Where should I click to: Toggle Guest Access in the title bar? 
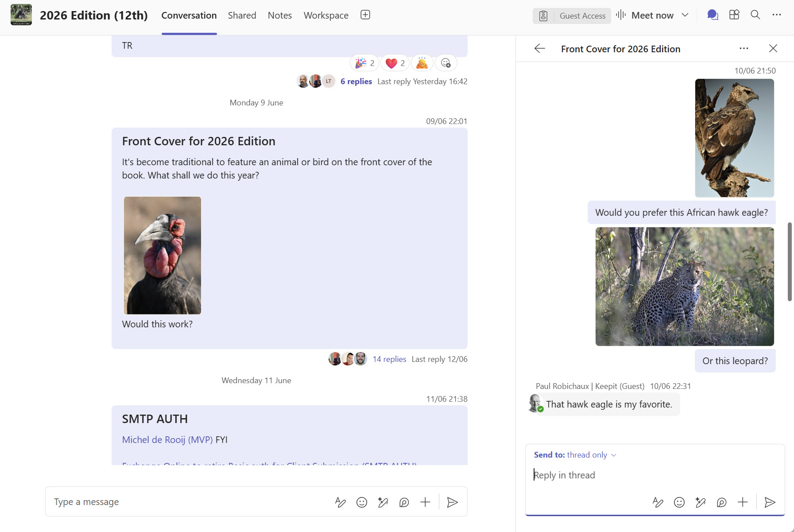[x=571, y=16]
